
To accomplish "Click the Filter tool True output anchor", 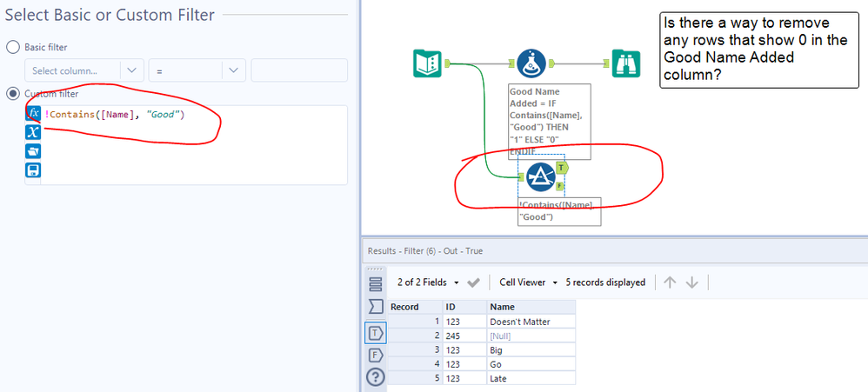I will click(562, 167).
